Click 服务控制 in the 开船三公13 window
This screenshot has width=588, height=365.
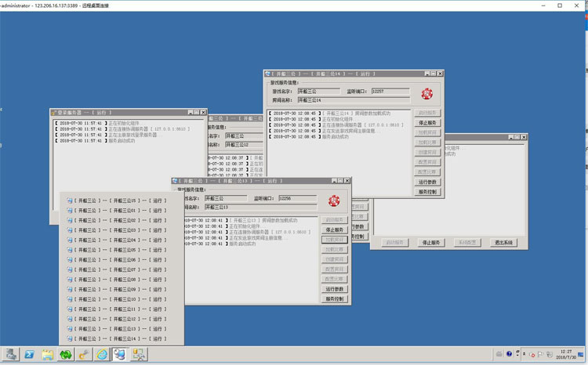pos(335,299)
